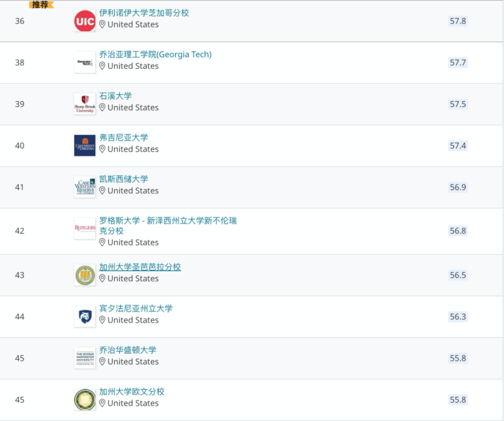Click rank number 43

pos(20,275)
